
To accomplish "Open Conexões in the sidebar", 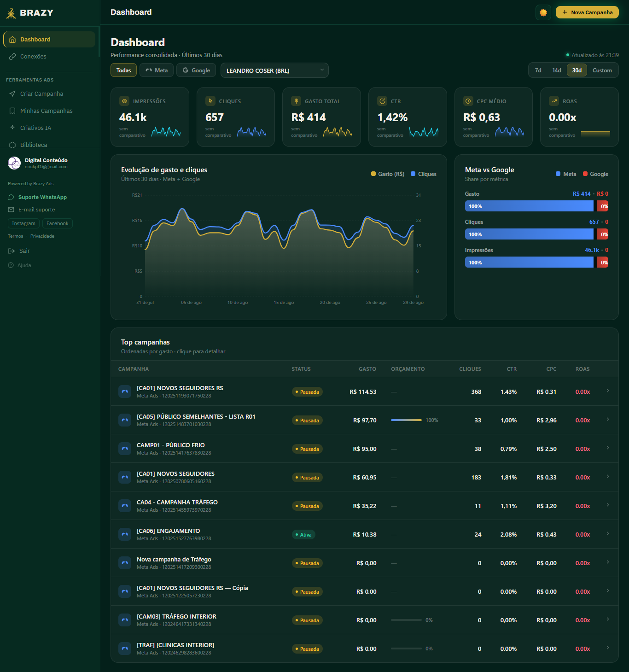I will click(x=49, y=57).
